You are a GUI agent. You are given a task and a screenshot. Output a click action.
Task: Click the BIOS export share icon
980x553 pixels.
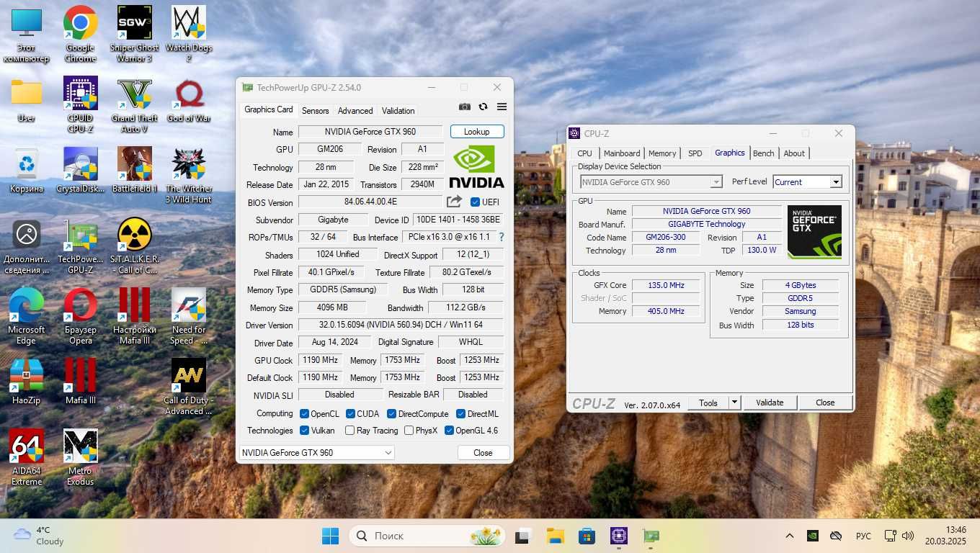[x=454, y=202]
